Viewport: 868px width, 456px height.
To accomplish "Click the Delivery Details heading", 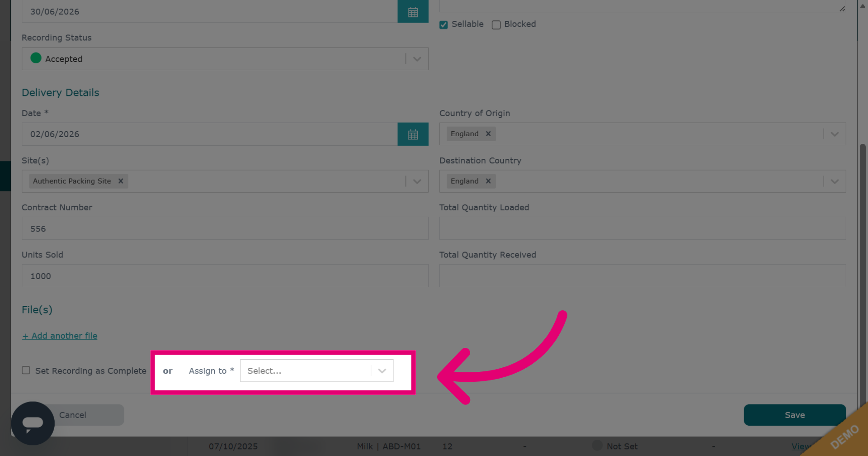I will point(61,93).
